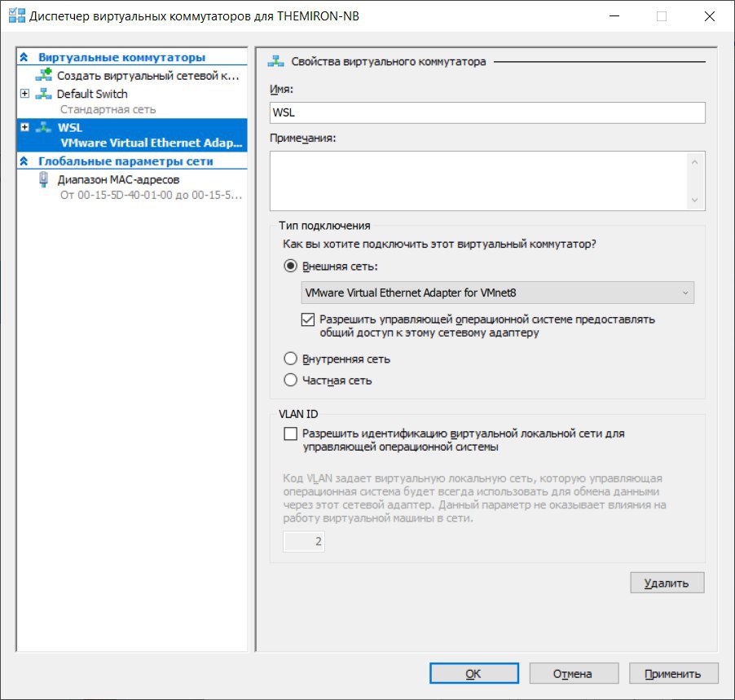Click the create new virtual network switch icon

[43, 75]
